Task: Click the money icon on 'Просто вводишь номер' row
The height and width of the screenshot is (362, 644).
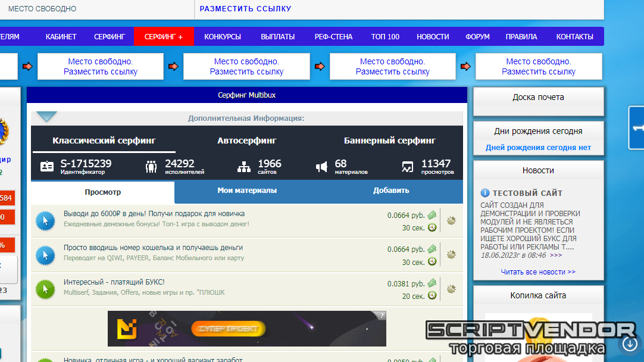Action: point(432,249)
